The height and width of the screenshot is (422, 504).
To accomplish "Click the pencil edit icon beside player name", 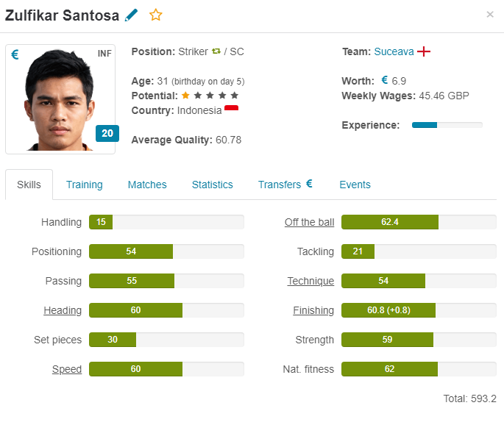I will [x=131, y=15].
